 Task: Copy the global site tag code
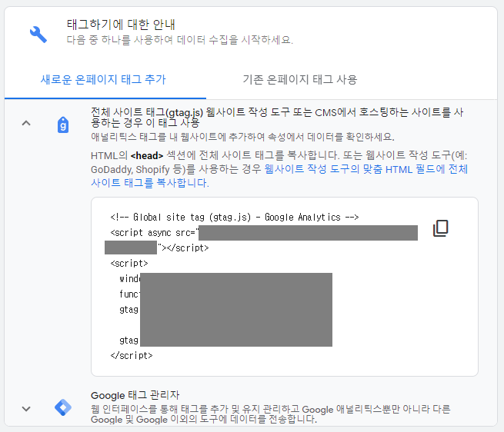440,228
